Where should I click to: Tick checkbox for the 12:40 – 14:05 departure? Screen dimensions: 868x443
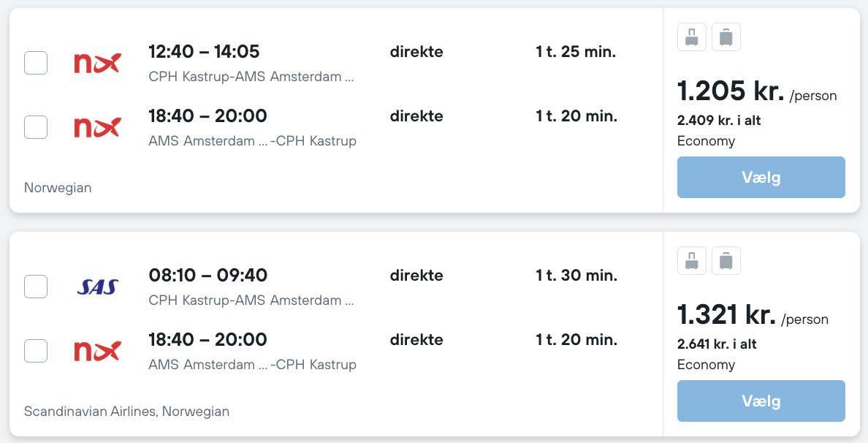[x=36, y=63]
